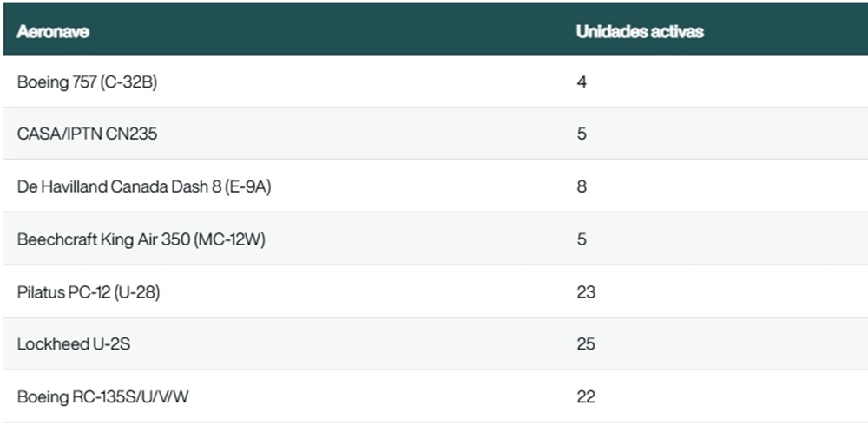Image resolution: width=868 pixels, height=425 pixels.
Task: Click the active units value 8
Action: [582, 186]
